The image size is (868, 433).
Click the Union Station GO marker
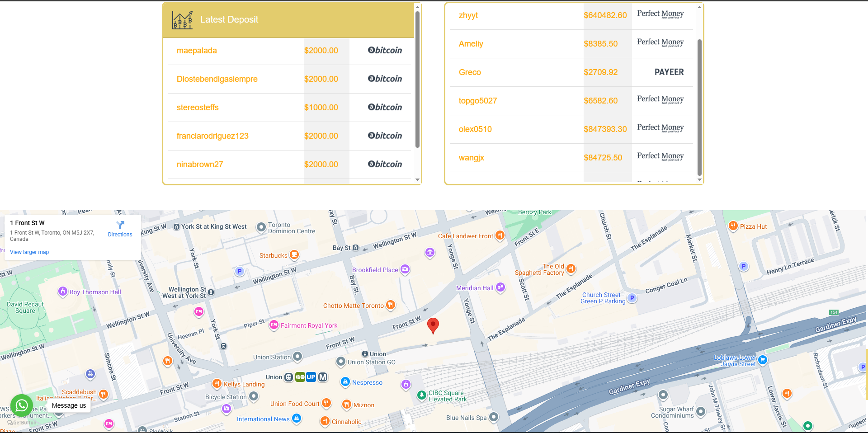(x=341, y=362)
